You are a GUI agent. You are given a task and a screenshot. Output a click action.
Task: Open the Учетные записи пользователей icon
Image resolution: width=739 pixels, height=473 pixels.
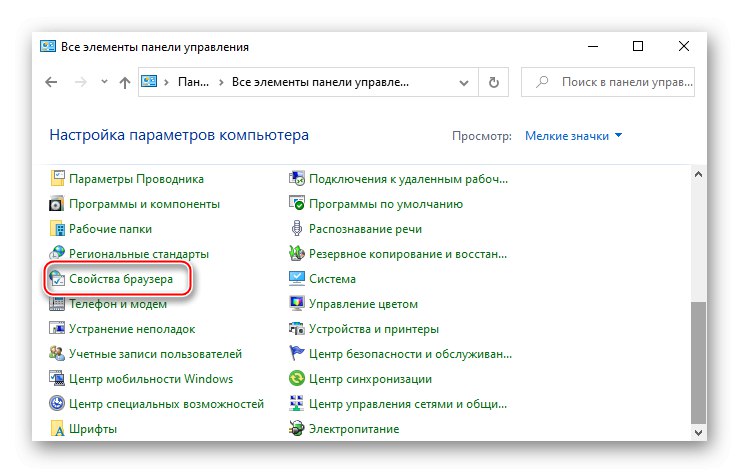57,353
